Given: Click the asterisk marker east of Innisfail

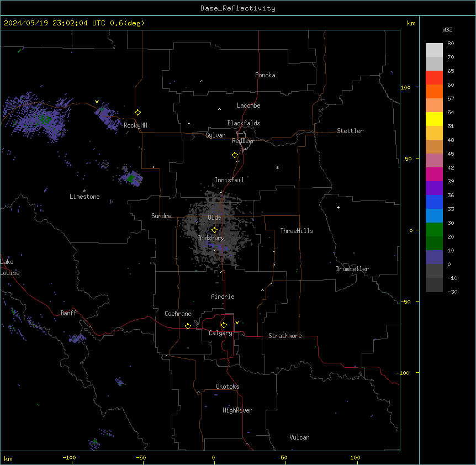Looking at the screenshot, I should pyautogui.click(x=277, y=167).
